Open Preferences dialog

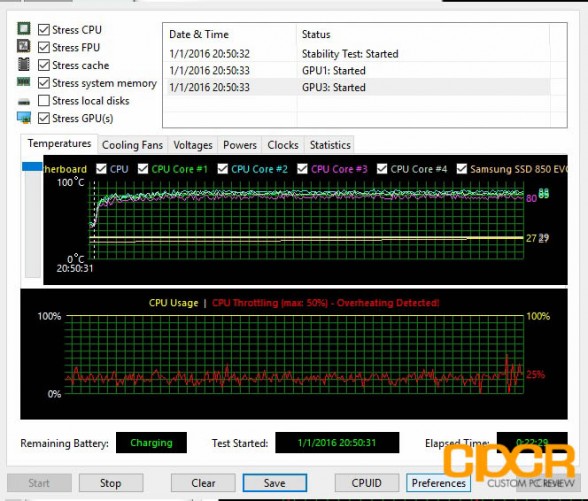[x=438, y=483]
